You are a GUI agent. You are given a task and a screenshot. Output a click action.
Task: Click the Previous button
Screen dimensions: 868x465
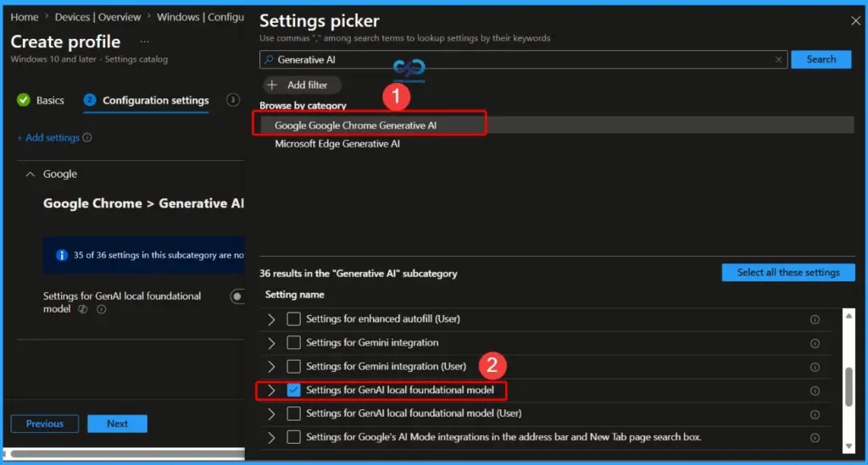coord(45,424)
